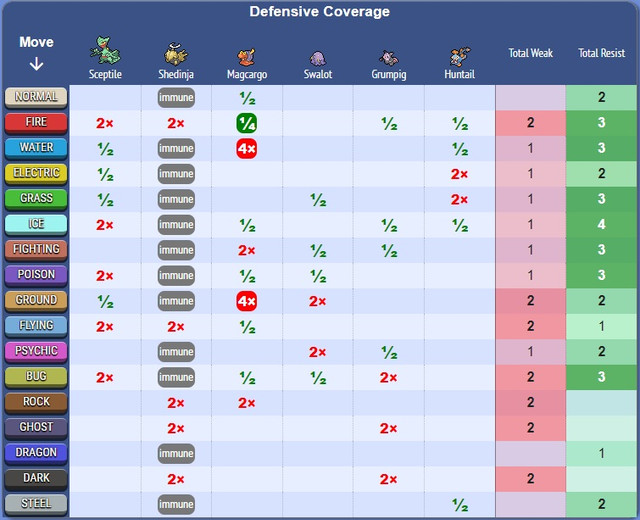Click Sceptile's 2x cell in FLYING row
This screenshot has width=640, height=520.
coord(104,327)
